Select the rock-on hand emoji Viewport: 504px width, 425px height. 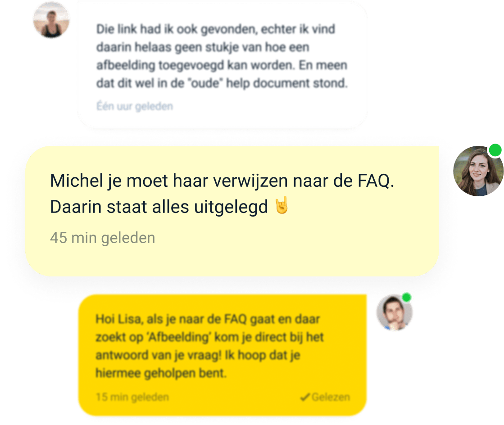pos(282,206)
